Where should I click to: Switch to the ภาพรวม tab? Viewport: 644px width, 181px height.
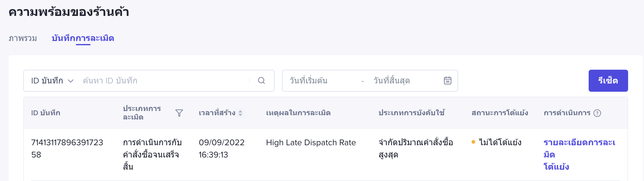(23, 39)
